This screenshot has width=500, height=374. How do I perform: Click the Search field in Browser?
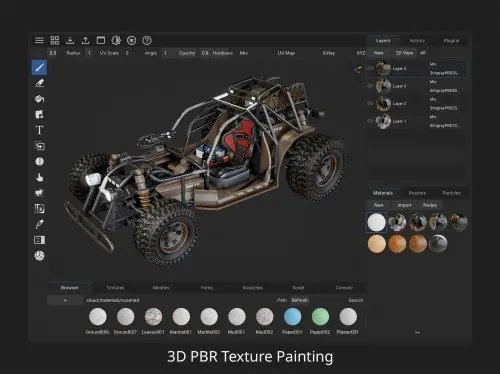(355, 300)
